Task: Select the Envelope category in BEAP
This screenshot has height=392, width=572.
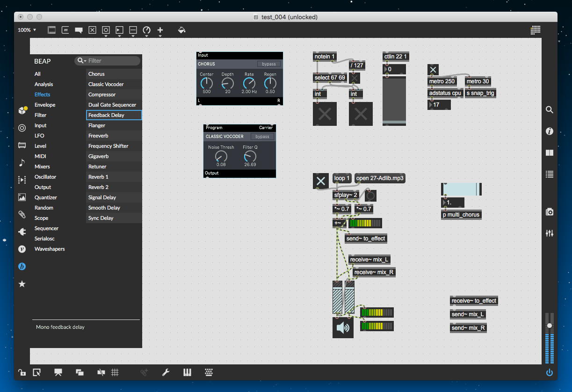Action: coord(45,105)
